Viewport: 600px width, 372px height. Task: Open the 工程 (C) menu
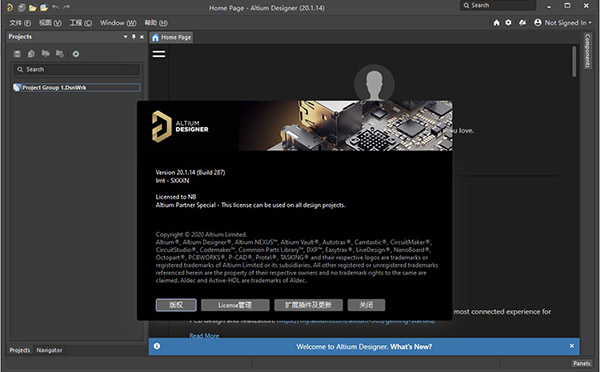point(81,23)
